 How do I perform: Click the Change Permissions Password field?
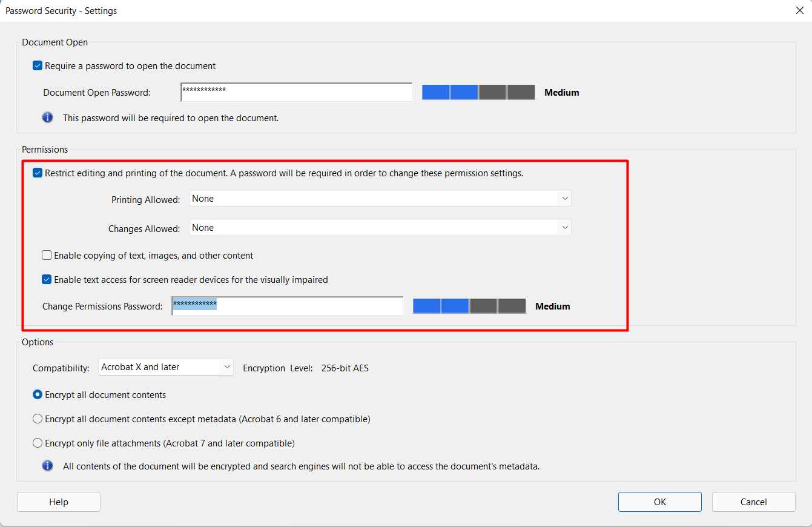click(287, 306)
